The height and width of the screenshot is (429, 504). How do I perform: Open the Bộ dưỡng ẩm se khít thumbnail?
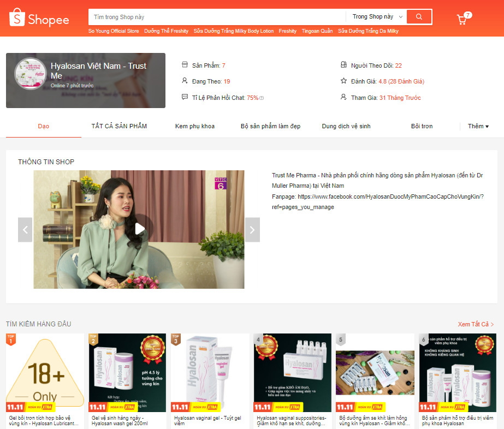375,373
